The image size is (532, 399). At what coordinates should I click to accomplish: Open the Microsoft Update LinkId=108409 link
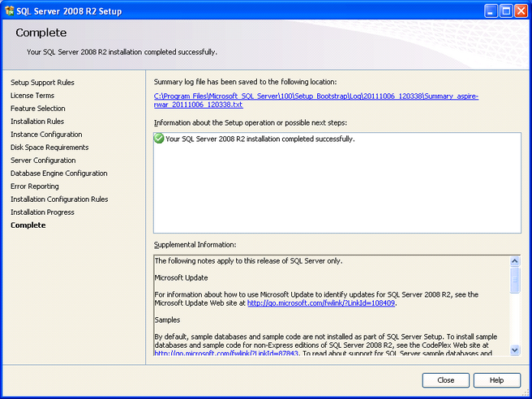coord(321,303)
